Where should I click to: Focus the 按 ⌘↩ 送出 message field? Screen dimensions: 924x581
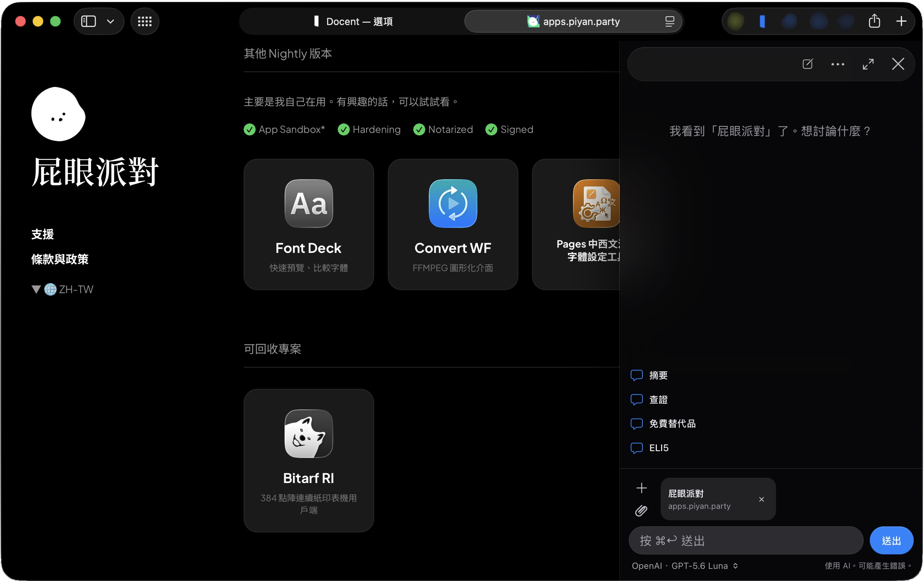[746, 541]
